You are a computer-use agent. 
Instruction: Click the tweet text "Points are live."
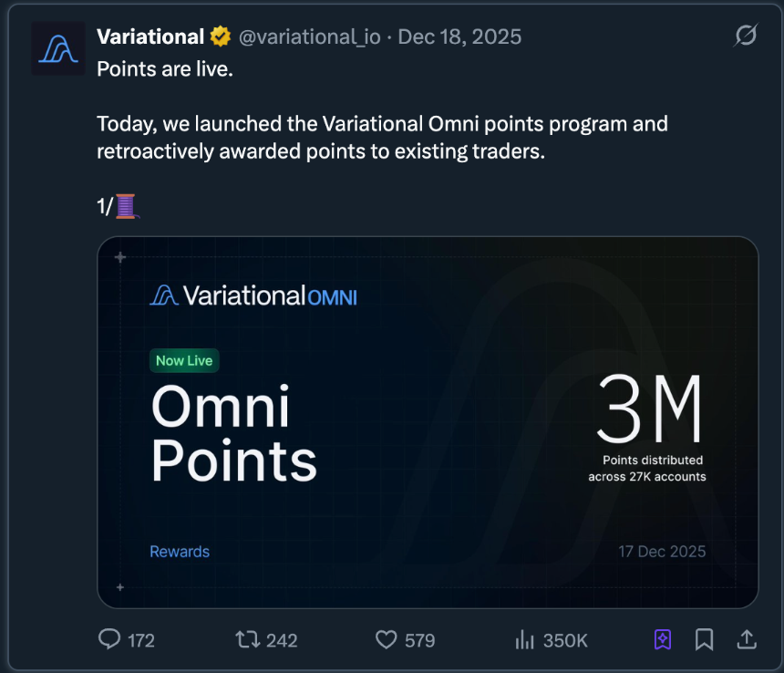(x=165, y=68)
